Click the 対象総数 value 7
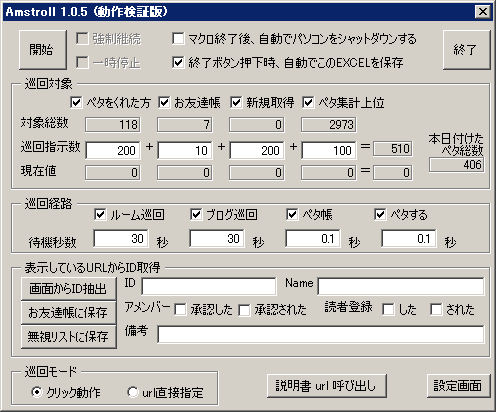 point(185,125)
